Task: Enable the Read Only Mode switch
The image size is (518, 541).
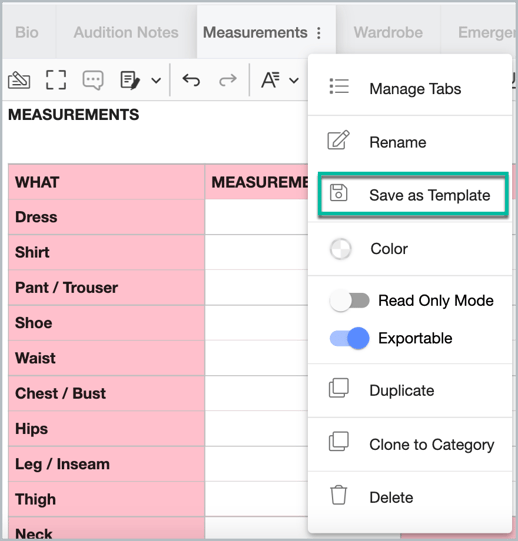Action: 349,301
